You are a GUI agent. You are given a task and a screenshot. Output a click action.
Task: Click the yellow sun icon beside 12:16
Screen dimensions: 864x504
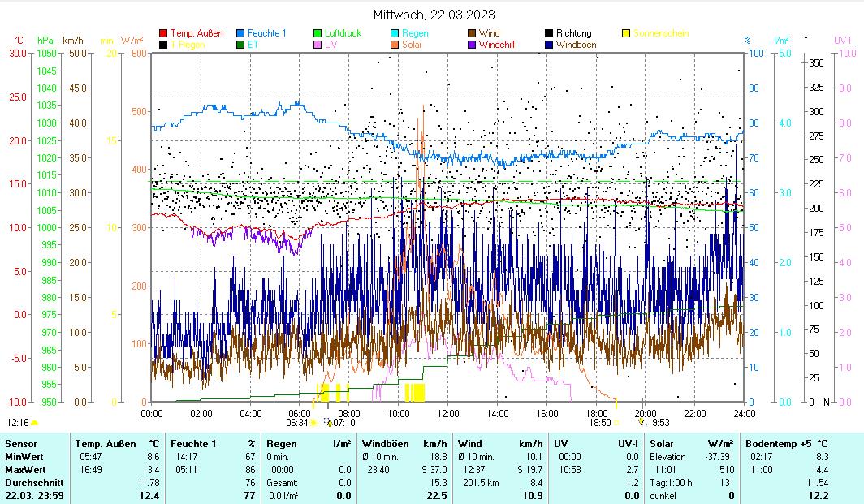[x=34, y=423]
